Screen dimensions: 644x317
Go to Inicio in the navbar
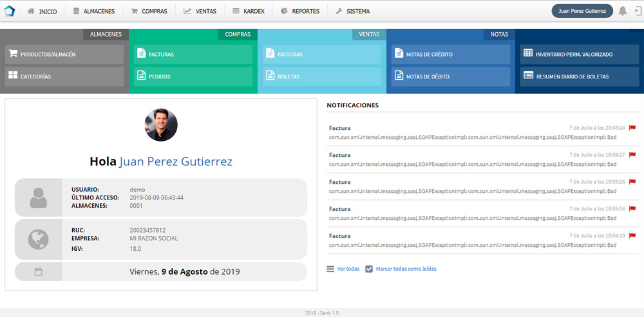(x=42, y=11)
